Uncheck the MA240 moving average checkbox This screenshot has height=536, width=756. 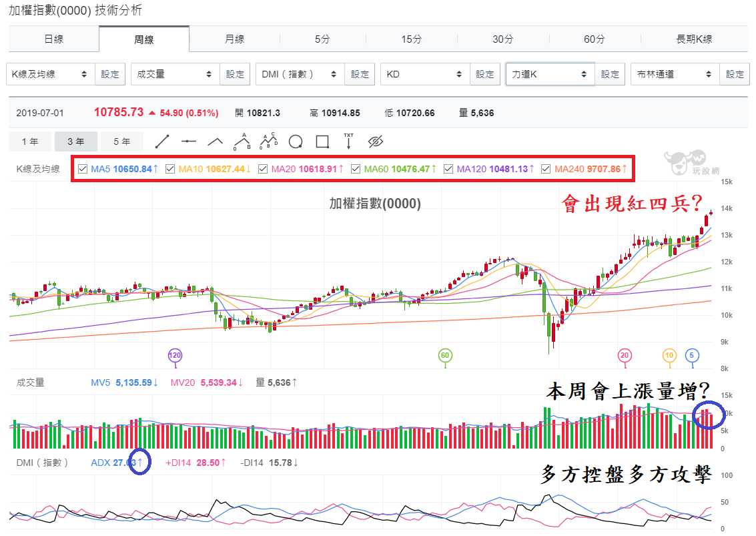pos(546,169)
